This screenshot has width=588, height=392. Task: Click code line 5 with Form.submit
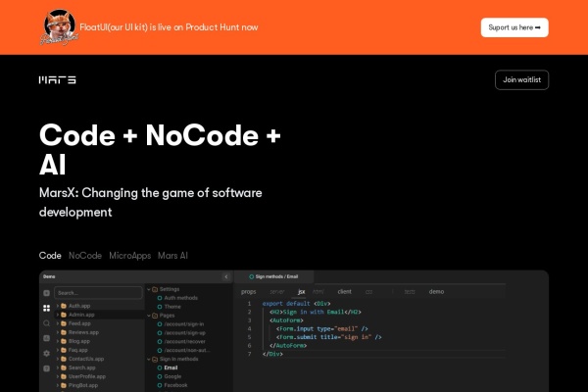[329, 337]
